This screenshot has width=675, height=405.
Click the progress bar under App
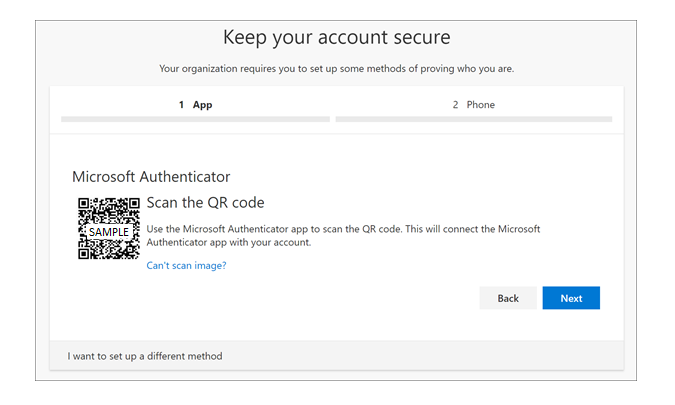(195, 119)
